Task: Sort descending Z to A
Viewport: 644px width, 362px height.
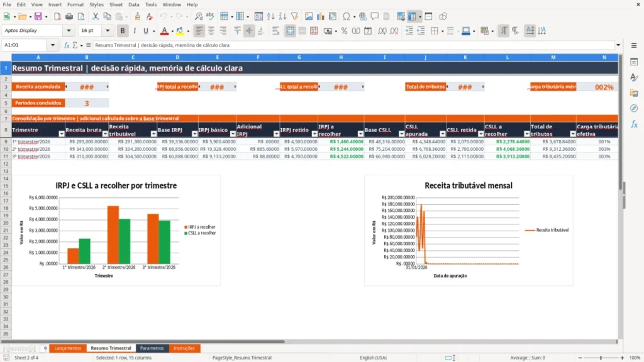Action: point(282,16)
